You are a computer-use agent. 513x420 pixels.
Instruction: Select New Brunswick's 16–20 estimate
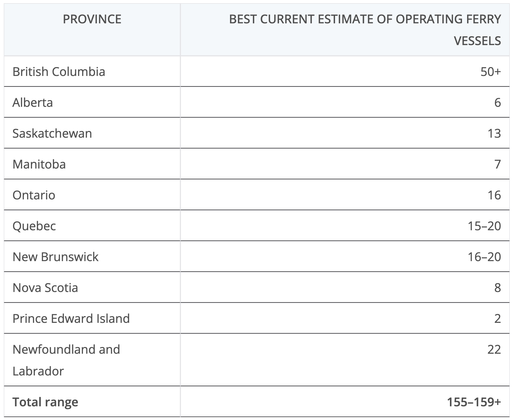484,257
